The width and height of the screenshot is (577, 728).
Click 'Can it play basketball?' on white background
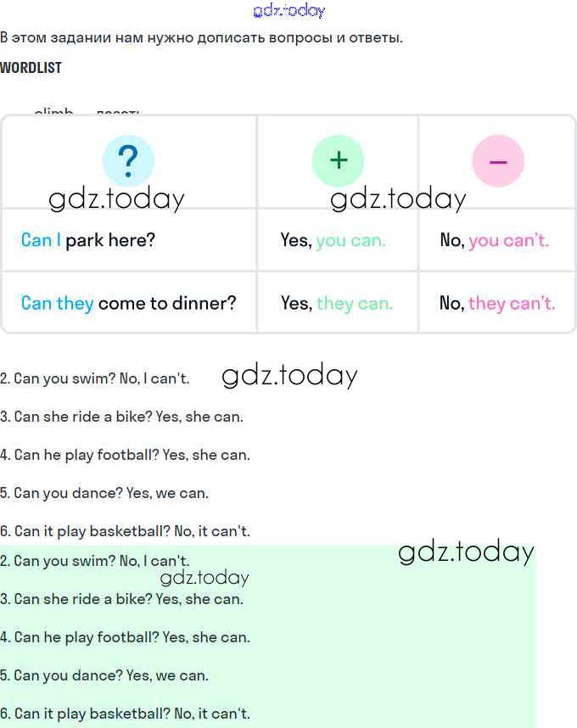pos(126,531)
